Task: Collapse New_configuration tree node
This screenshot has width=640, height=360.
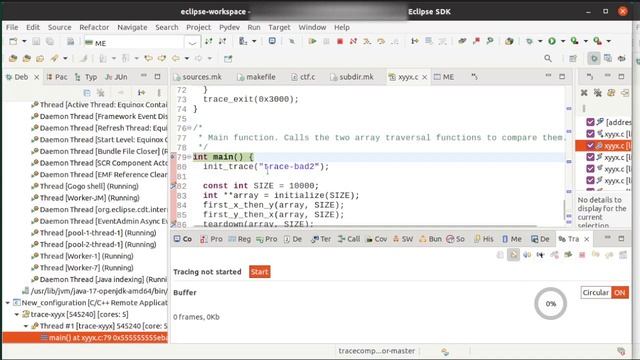Action: point(8,303)
